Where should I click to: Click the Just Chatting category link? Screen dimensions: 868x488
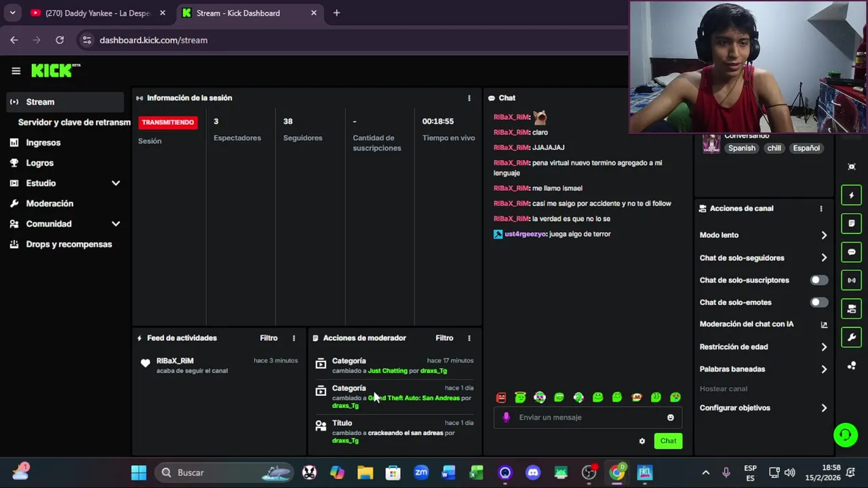pos(388,371)
